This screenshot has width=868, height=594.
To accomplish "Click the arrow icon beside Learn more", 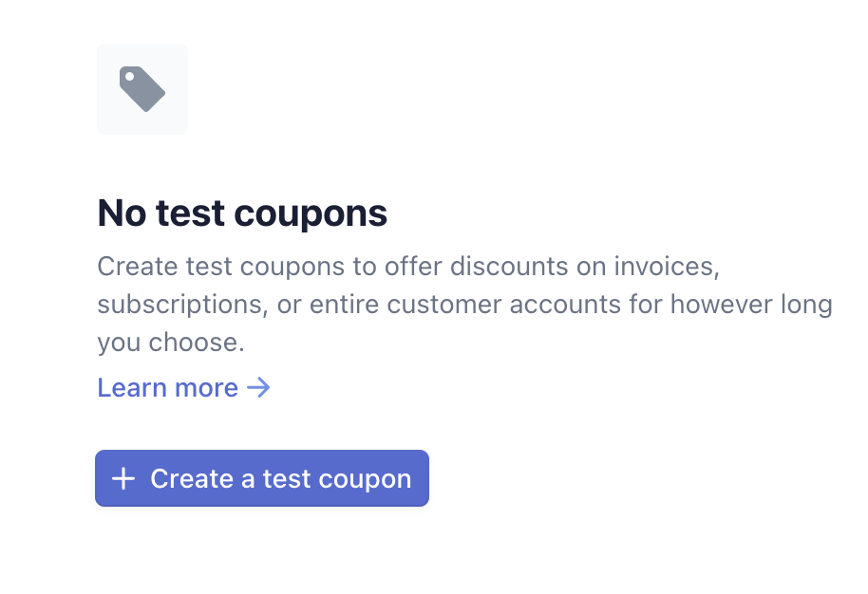I will 257,387.
